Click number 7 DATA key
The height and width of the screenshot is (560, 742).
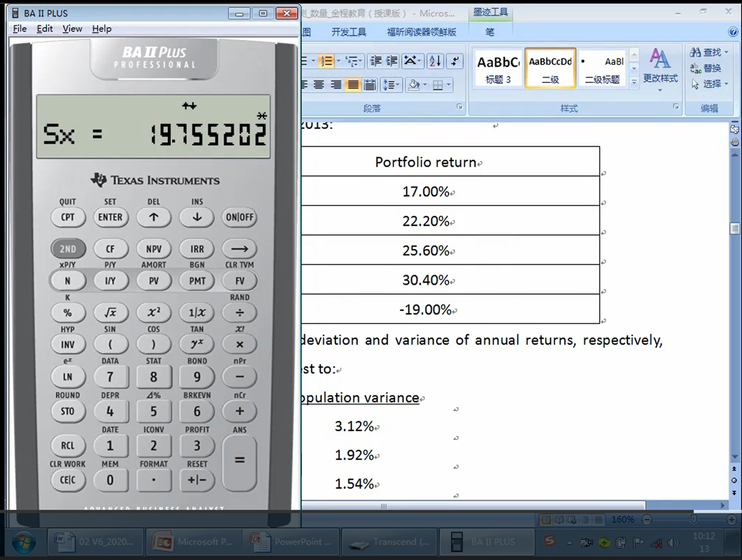(x=110, y=376)
